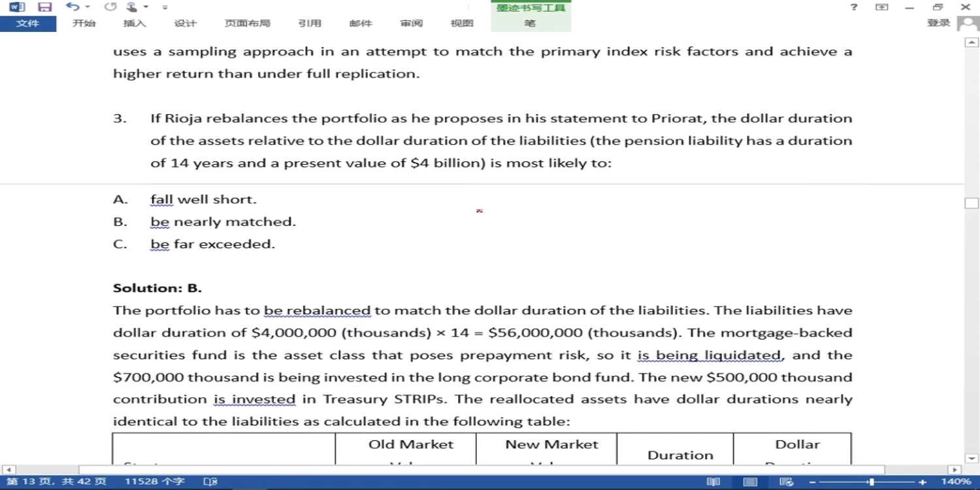980x490 pixels.
Task: Switch to Print Layout view
Action: [x=751, y=482]
